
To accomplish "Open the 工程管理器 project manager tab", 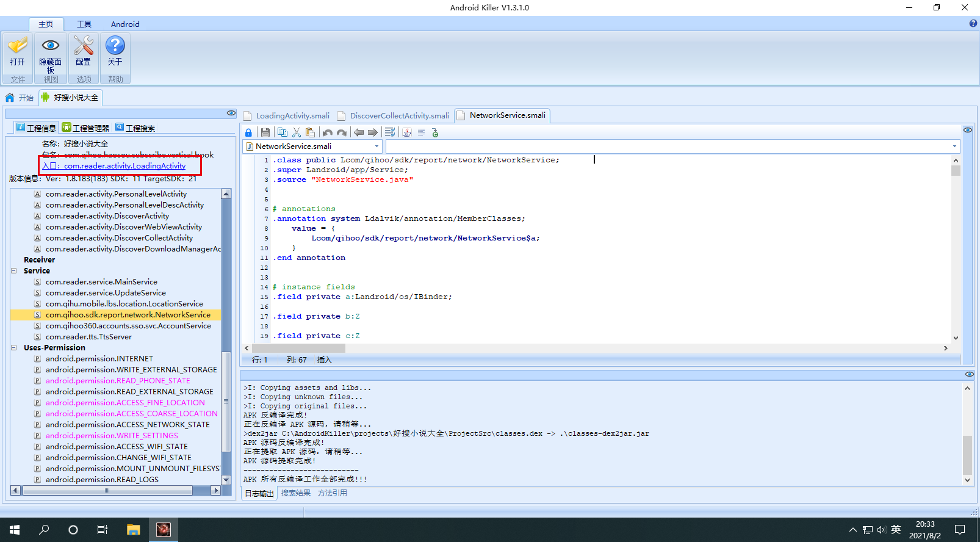I will (86, 128).
